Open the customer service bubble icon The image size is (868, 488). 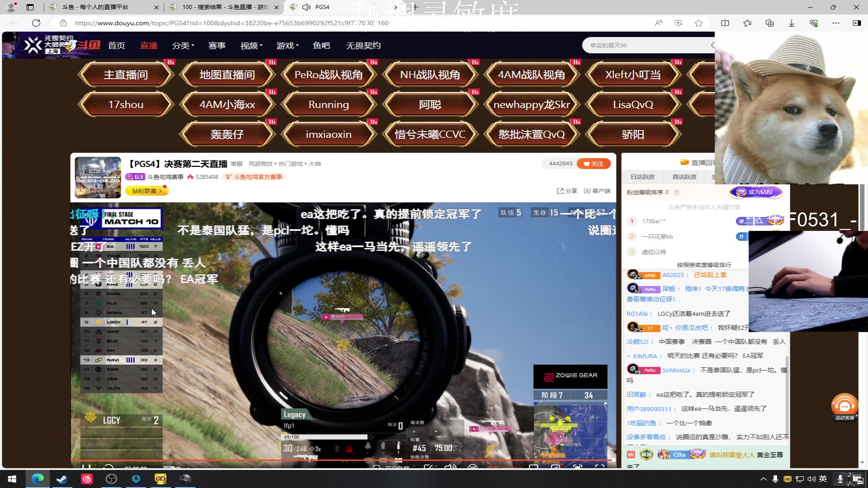coord(844,407)
